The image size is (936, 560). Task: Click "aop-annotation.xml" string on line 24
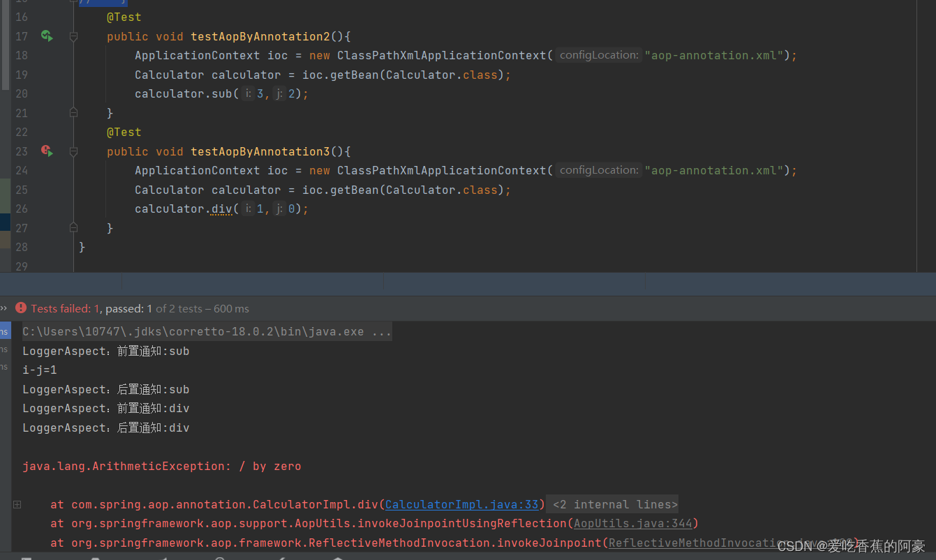pos(713,170)
